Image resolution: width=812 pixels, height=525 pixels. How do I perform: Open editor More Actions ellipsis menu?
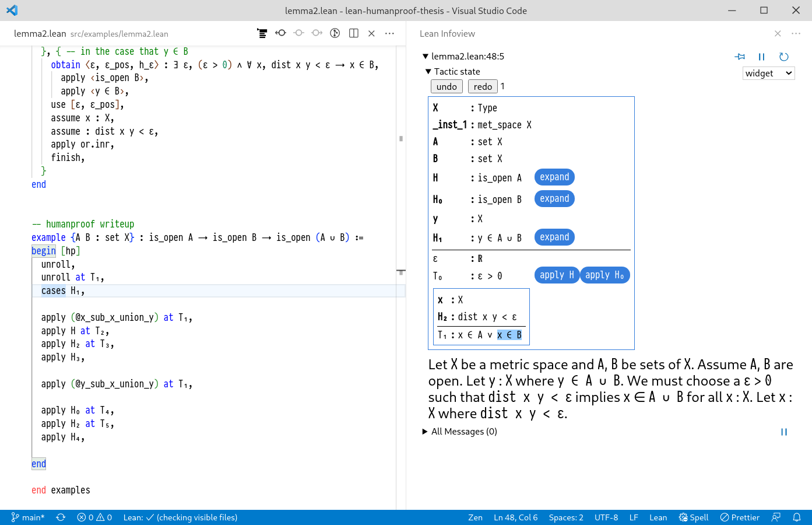pos(389,33)
